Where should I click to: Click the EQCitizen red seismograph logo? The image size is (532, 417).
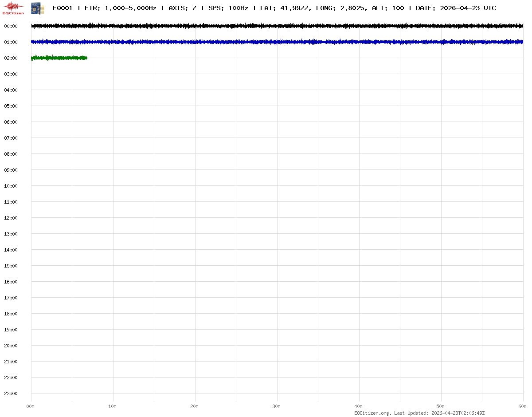(x=13, y=8)
